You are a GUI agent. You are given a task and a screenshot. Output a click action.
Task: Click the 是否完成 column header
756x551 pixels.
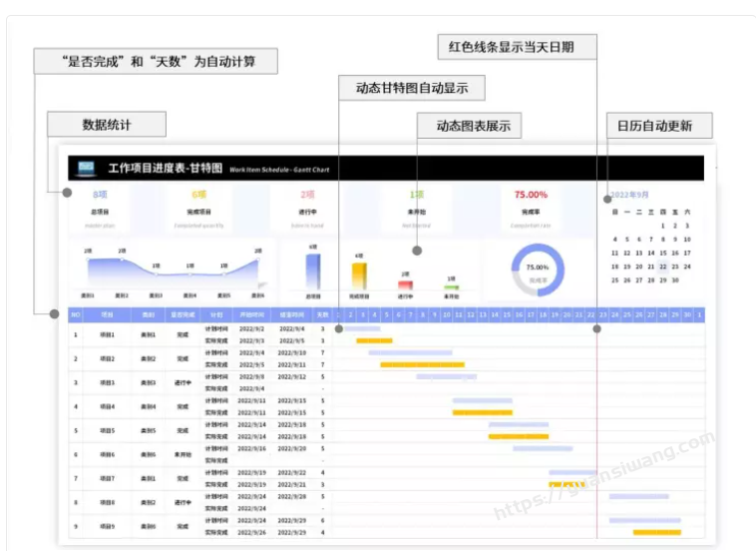pos(183,314)
